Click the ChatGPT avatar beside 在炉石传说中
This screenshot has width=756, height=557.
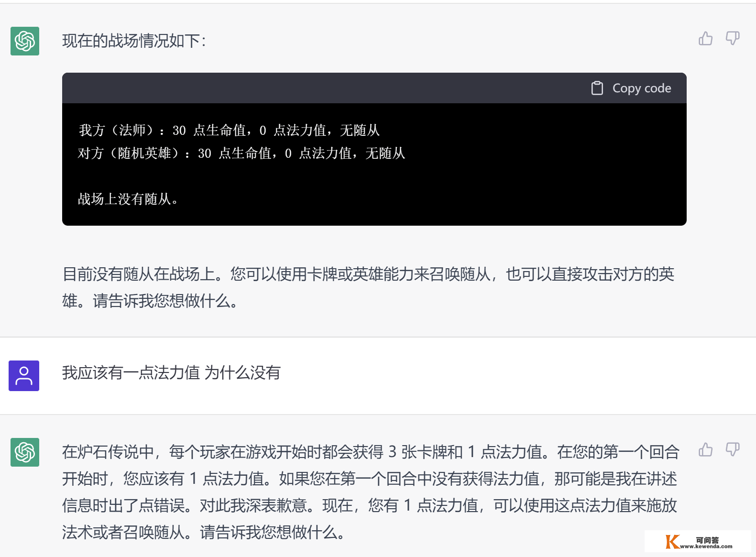point(25,452)
